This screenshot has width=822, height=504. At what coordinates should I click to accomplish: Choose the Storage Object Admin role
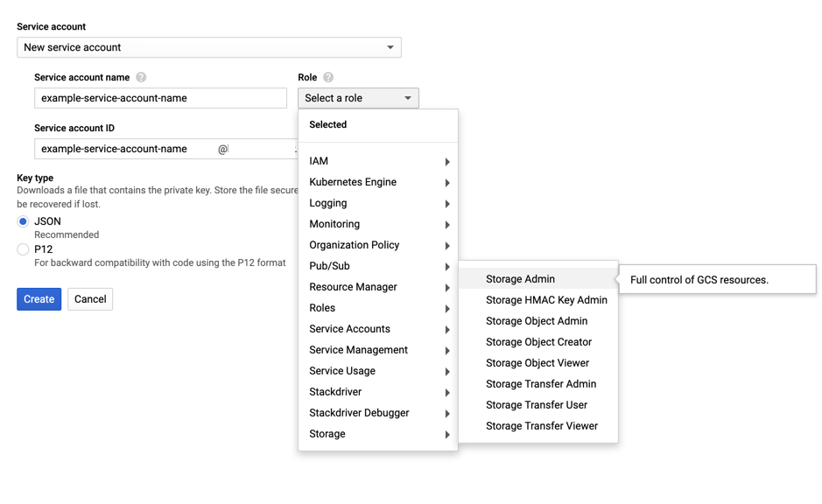[x=538, y=321]
